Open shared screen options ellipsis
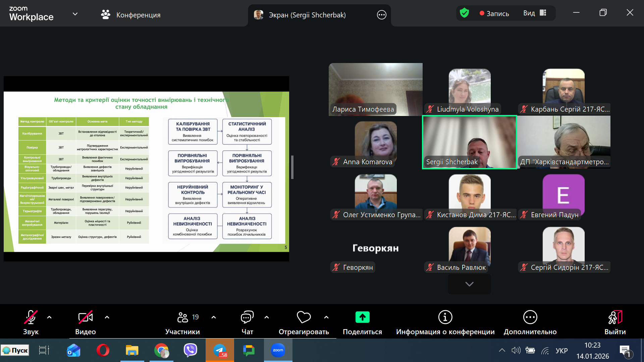This screenshot has width=644, height=362. pyautogui.click(x=381, y=15)
